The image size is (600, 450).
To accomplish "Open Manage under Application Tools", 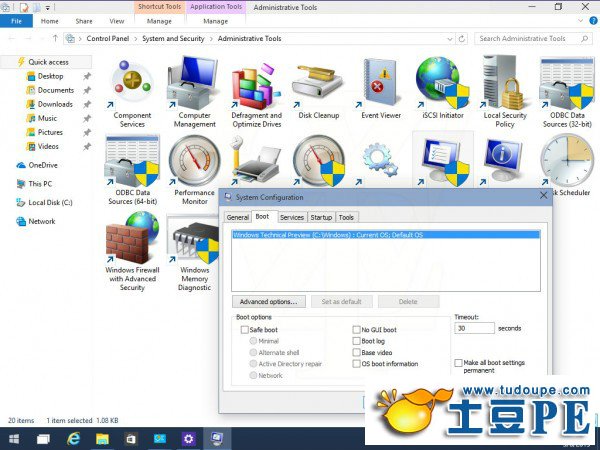I will (x=215, y=21).
